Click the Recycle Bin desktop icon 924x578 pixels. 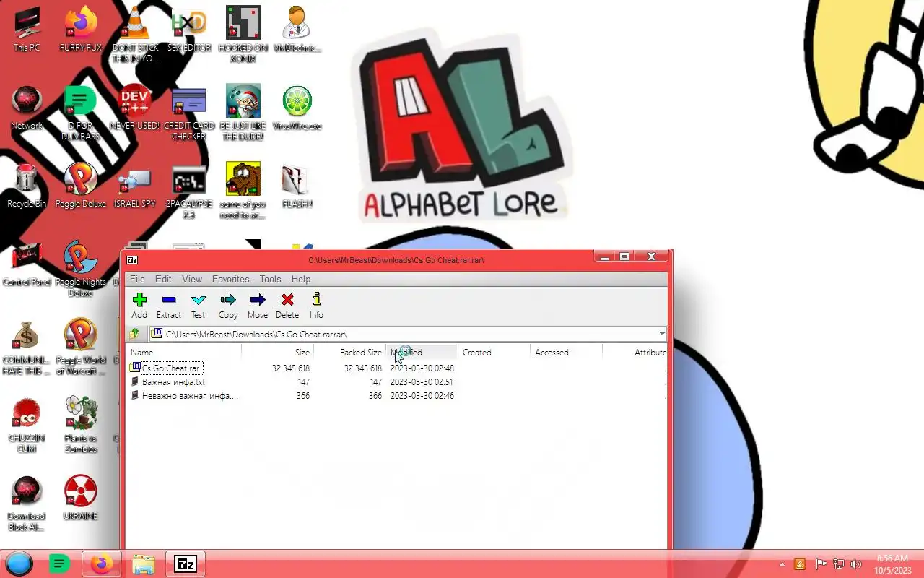coord(27,186)
